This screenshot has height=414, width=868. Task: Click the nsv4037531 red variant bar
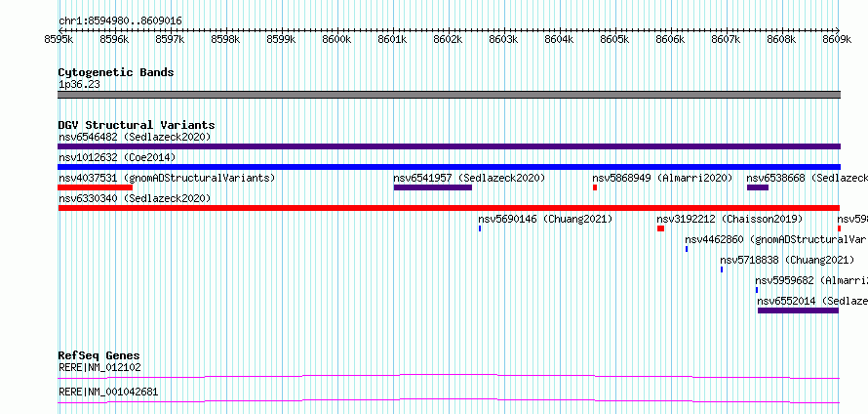(96, 187)
